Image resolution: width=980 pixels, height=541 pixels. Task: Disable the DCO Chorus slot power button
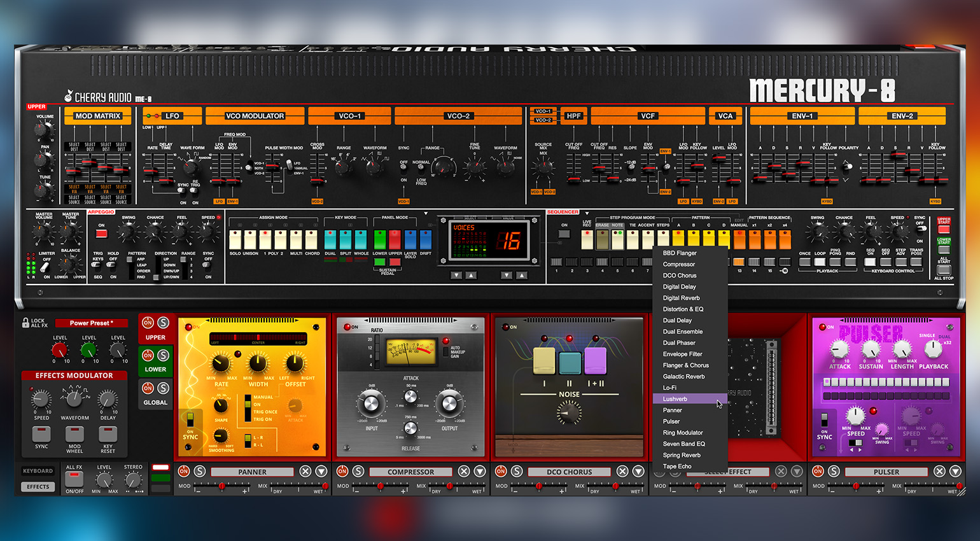(x=501, y=472)
